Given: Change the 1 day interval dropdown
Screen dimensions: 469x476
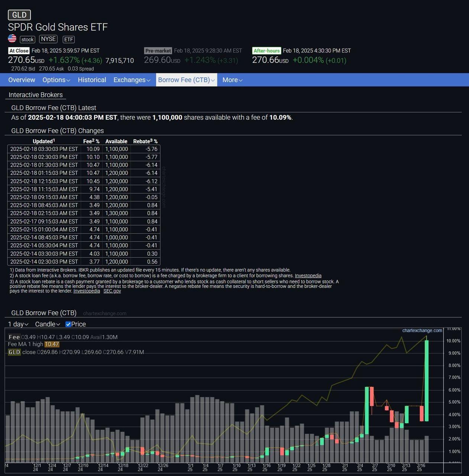Looking at the screenshot, I should 18,324.
